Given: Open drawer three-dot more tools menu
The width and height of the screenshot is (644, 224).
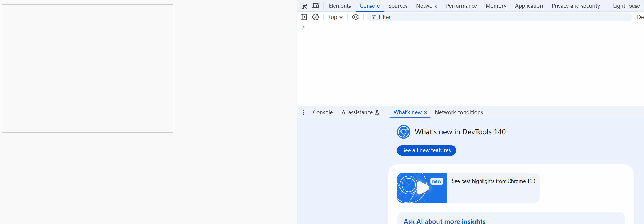Looking at the screenshot, I should pos(304,112).
